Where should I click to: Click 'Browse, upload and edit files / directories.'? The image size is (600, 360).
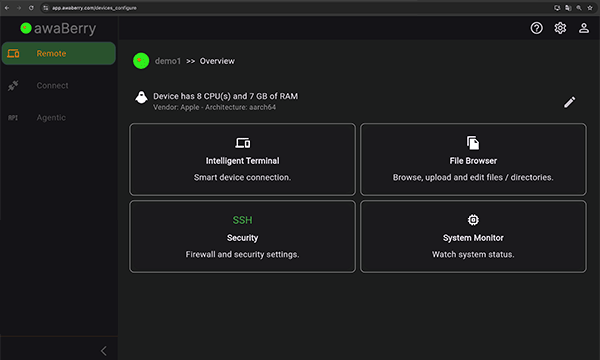473,178
